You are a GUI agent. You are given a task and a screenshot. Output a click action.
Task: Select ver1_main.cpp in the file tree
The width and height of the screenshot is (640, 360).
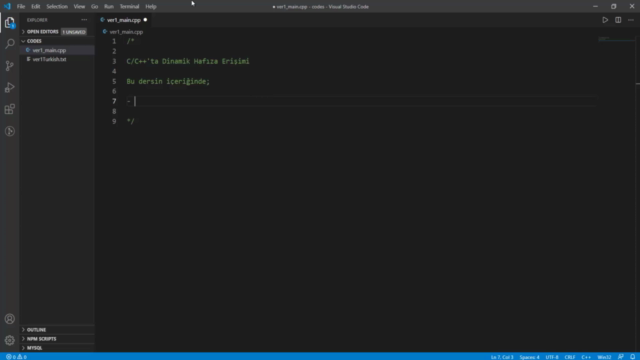coord(57,50)
